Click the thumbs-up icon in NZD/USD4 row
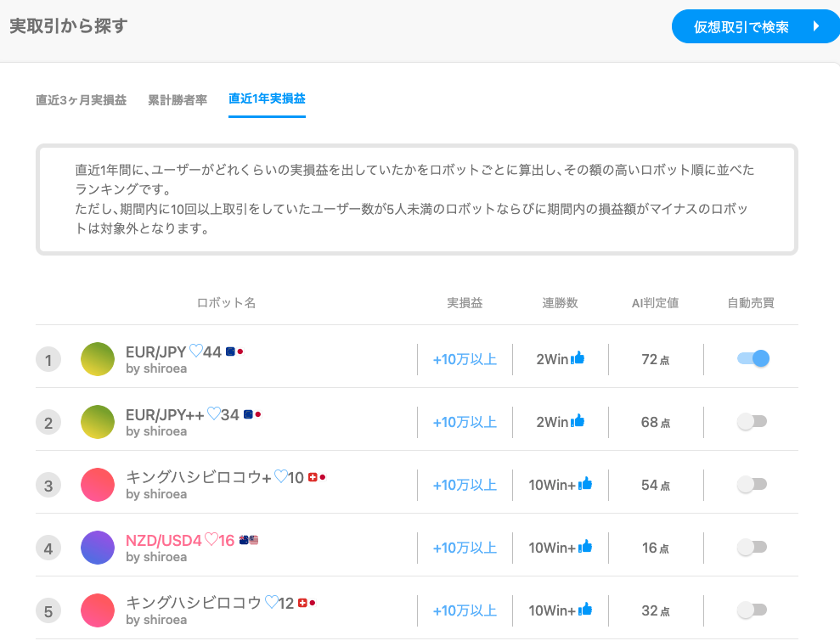Screen dimensions: 840x641 [x=585, y=547]
